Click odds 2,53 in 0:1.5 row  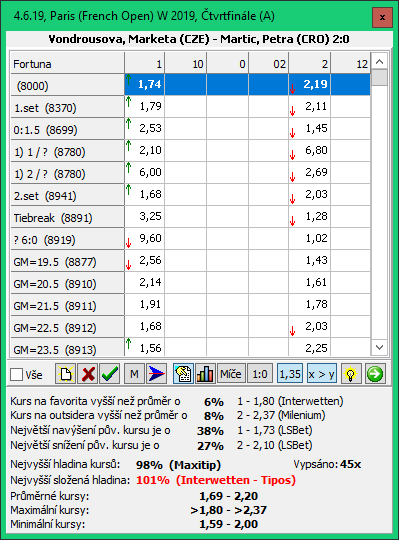[145, 128]
